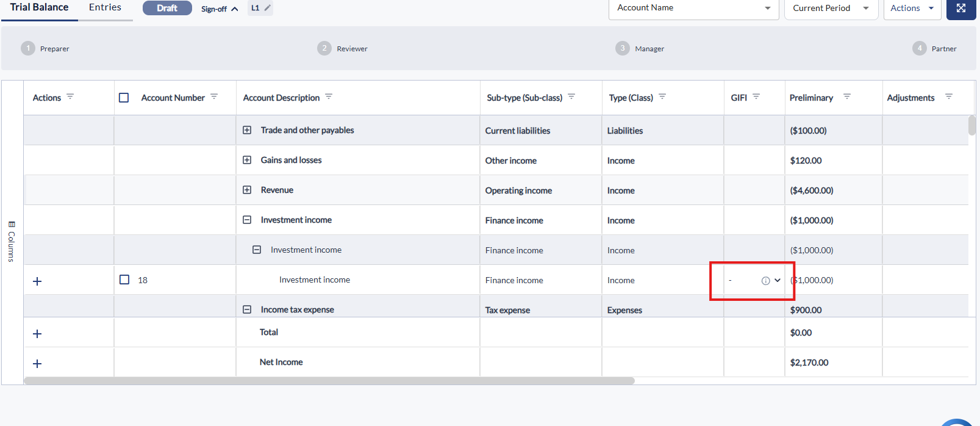Click plus action icon on Net Income row

[37, 364]
